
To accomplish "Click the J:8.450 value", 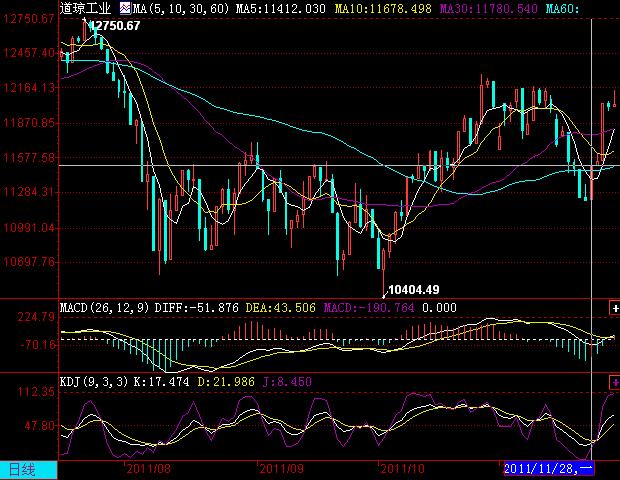I will coord(287,382).
